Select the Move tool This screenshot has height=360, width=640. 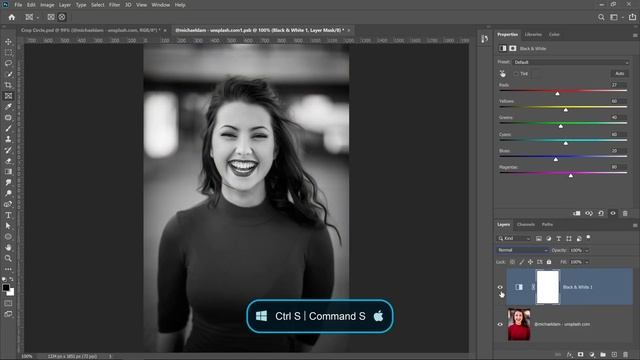pos(8,42)
